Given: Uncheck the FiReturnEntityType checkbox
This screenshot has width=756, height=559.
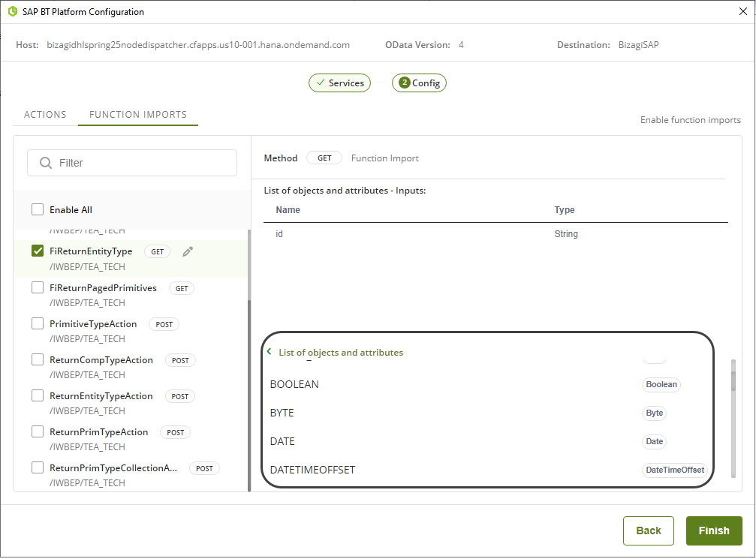Looking at the screenshot, I should tap(38, 251).
